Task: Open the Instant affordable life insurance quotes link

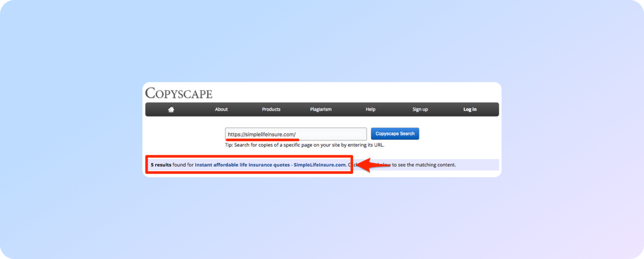Action: coord(270,165)
